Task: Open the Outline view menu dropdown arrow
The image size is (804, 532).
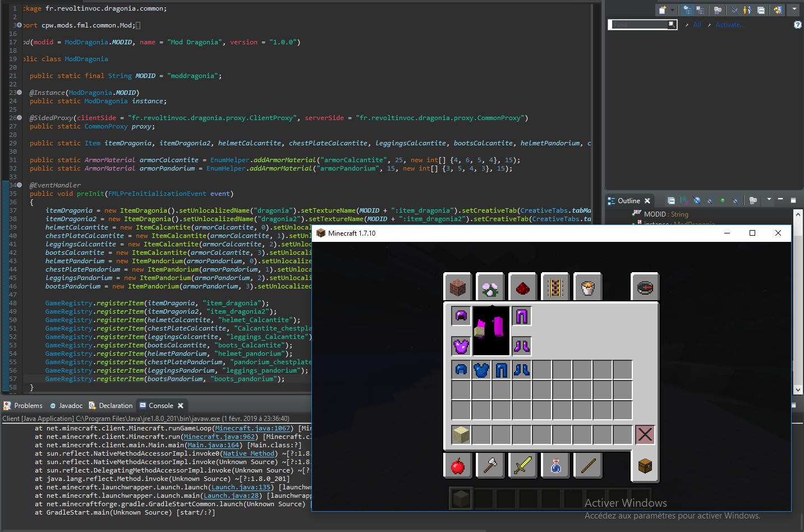Action: pos(769,200)
